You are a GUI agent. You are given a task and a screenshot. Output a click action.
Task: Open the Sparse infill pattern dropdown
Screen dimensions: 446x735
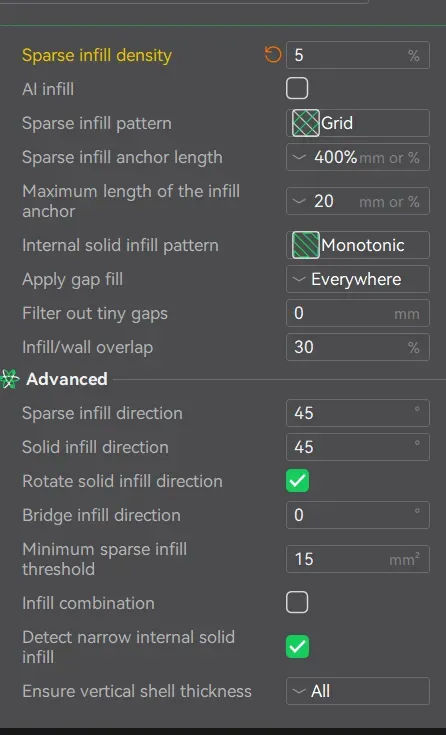coord(358,123)
